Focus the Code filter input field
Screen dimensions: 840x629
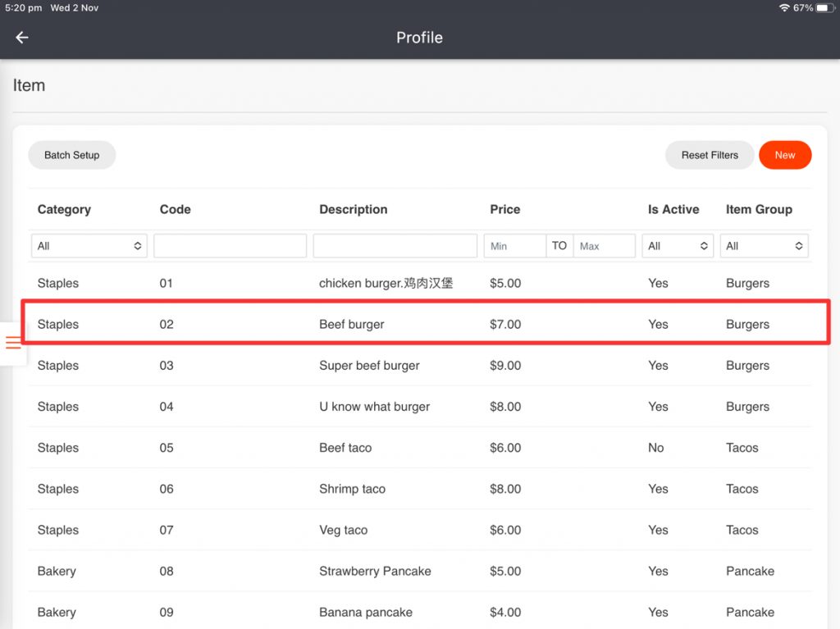(230, 246)
